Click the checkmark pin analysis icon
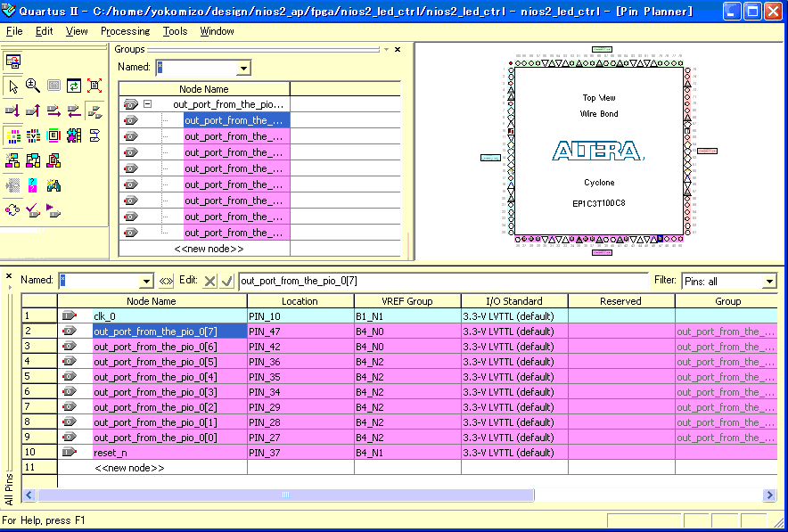Screen dimensions: 788x532 coord(33,210)
